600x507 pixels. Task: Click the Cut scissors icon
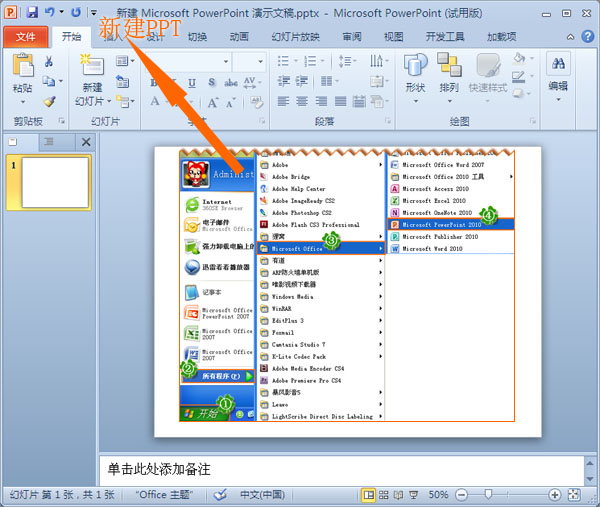pyautogui.click(x=49, y=61)
